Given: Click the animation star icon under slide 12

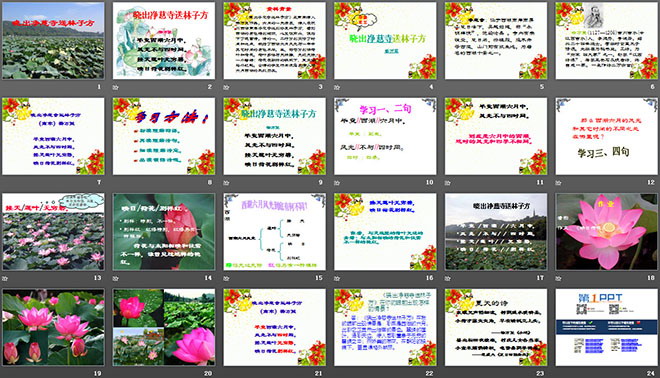Looking at the screenshot, I should tap(559, 183).
